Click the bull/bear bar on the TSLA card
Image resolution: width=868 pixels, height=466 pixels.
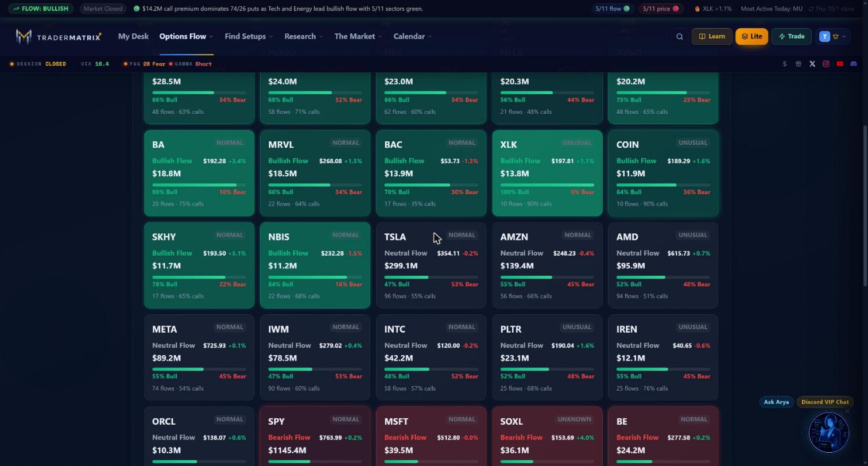pos(431,278)
